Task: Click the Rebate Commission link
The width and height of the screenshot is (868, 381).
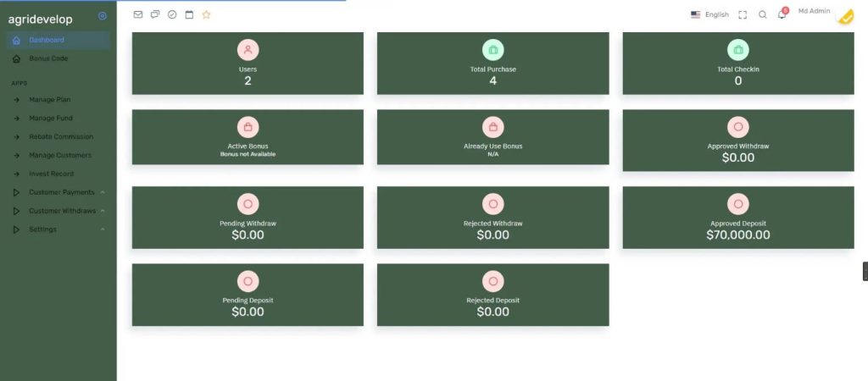Action: pos(61,136)
